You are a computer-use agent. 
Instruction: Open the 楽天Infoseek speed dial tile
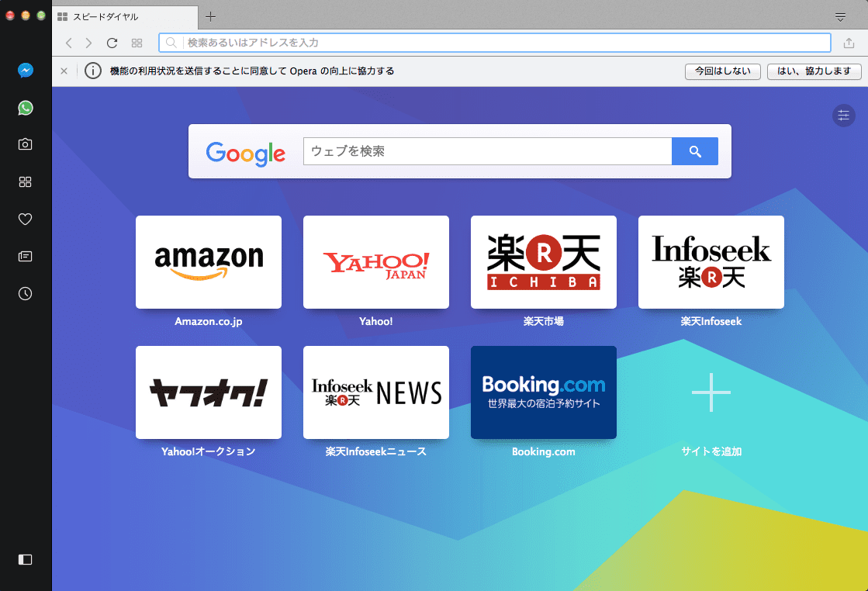[711, 262]
